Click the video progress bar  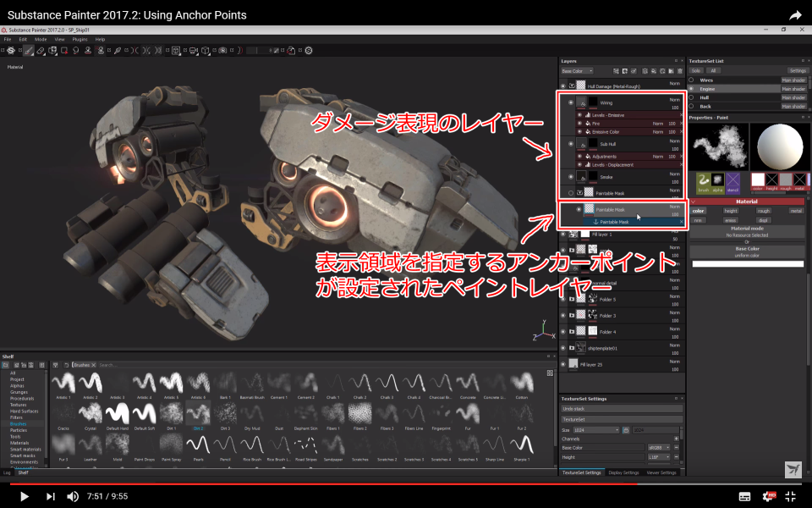(x=406, y=484)
